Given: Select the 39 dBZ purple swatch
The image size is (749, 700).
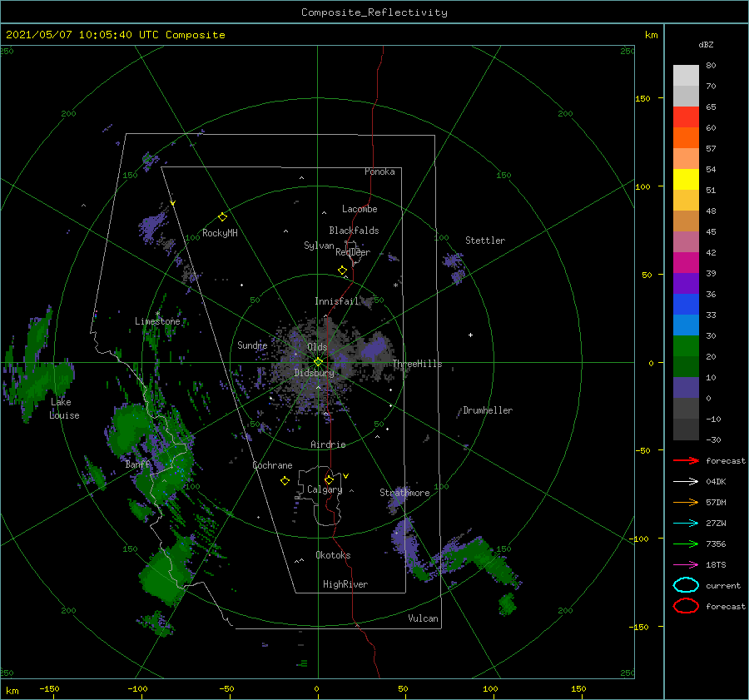Looking at the screenshot, I should 686,283.
